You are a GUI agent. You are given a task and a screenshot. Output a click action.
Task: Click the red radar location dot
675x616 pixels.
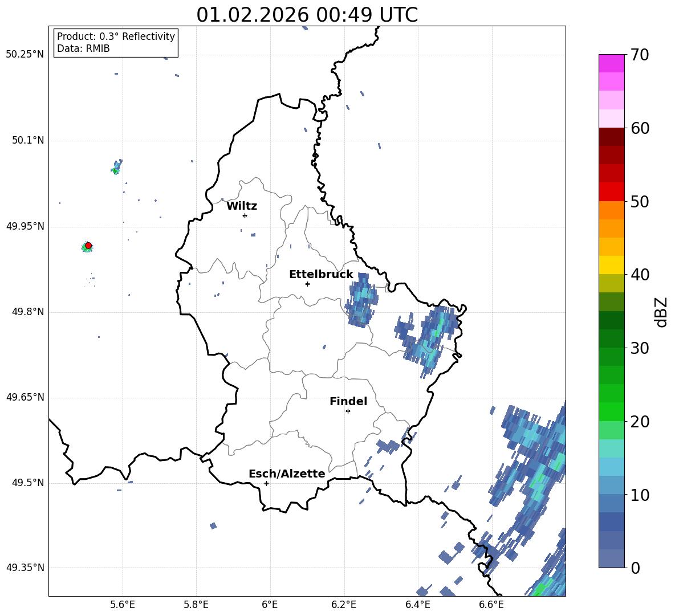pyautogui.click(x=88, y=246)
